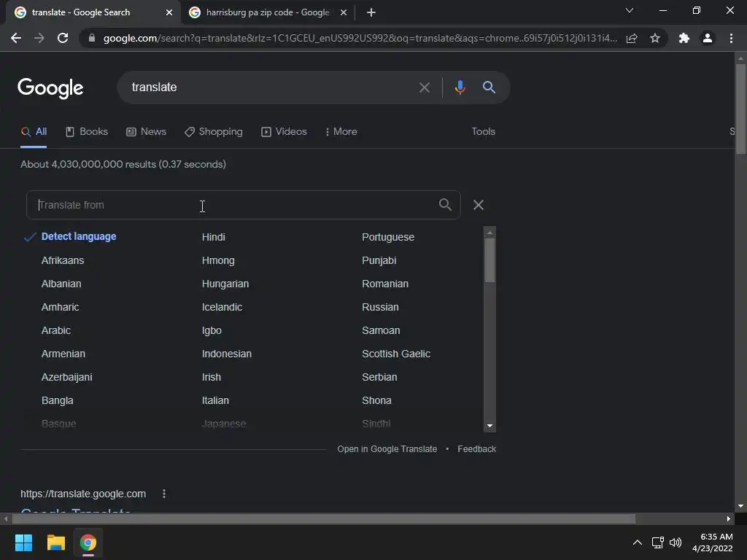Screen dimensions: 747x560
Task: Open Chrome tab search chevron
Action: tap(630, 10)
